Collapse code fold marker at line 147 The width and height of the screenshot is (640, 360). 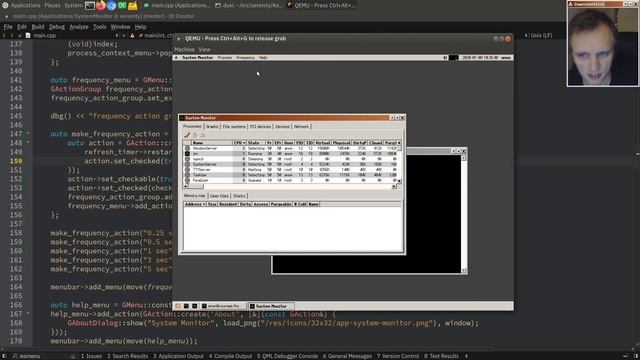(x=28, y=133)
